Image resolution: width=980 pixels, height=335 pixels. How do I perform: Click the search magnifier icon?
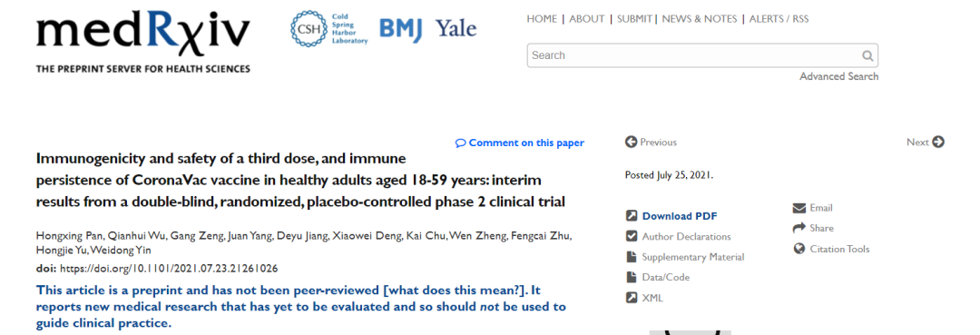coord(867,55)
